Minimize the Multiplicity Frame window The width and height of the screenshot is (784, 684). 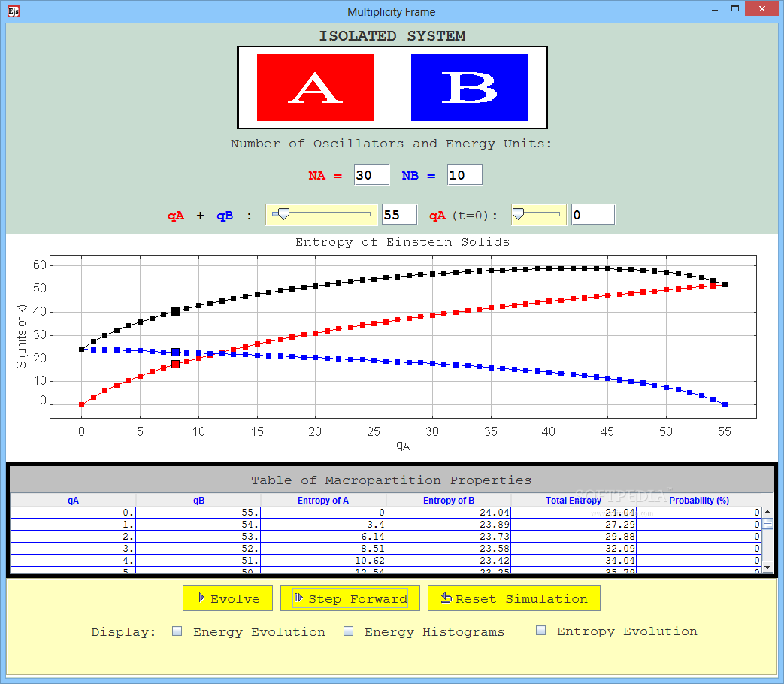pos(715,9)
